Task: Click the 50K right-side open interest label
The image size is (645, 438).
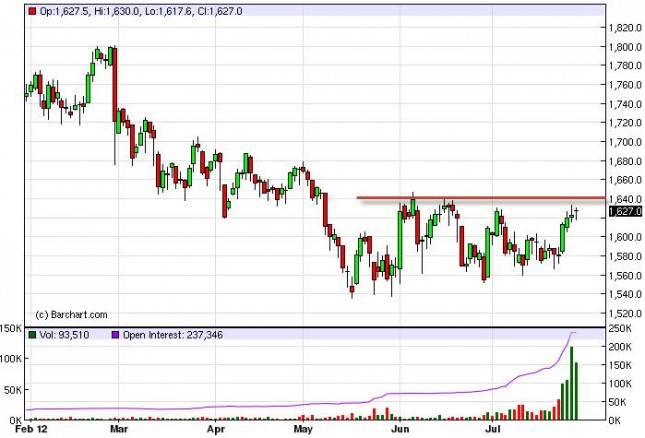Action: [x=617, y=402]
